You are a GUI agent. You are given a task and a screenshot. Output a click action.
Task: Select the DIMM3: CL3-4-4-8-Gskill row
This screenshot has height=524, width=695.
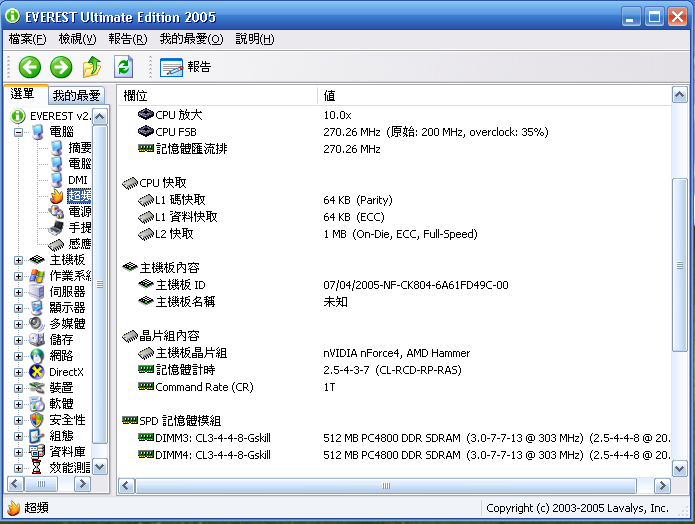click(x=394, y=438)
